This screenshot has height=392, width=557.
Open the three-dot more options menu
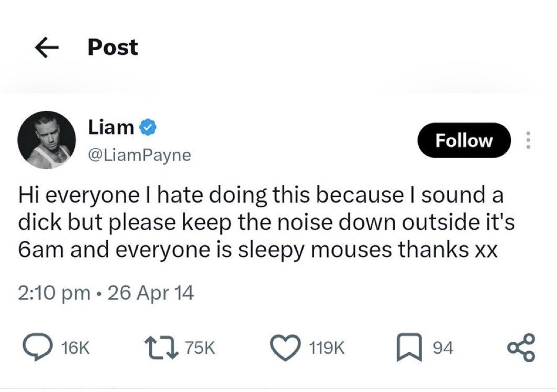tap(528, 140)
